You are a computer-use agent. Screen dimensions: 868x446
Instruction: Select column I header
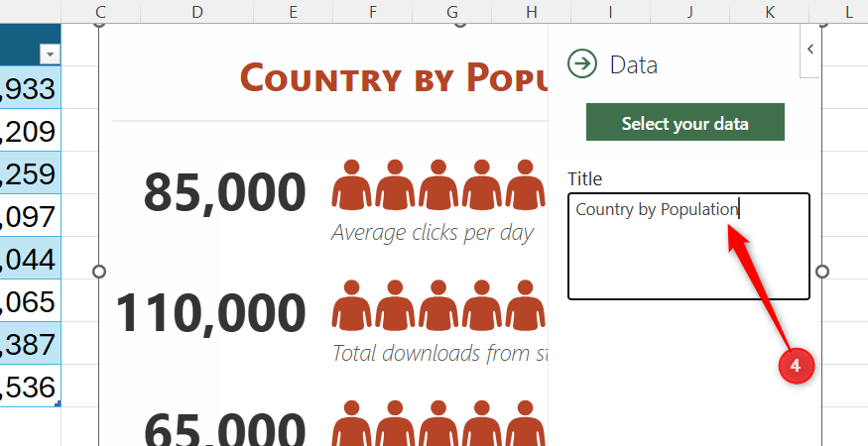611,12
